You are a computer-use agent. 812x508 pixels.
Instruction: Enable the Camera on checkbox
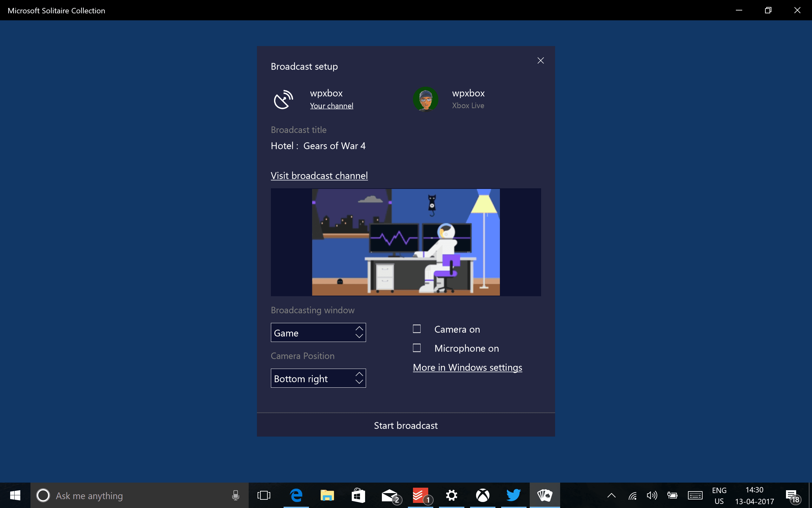point(417,329)
